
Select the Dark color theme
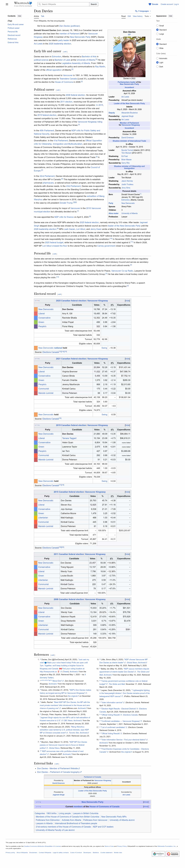(x=157, y=67)
